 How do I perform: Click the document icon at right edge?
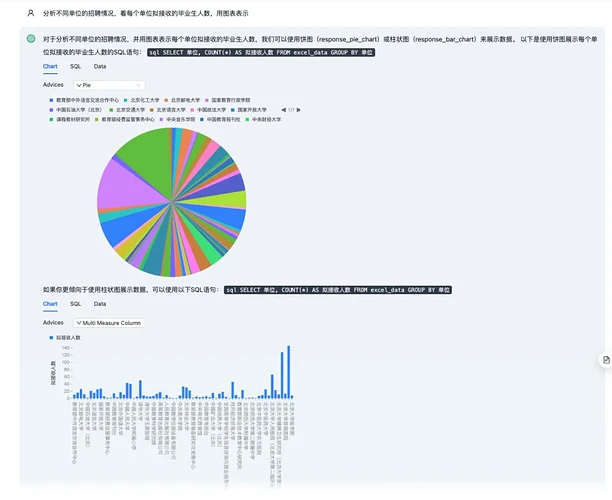(605, 359)
